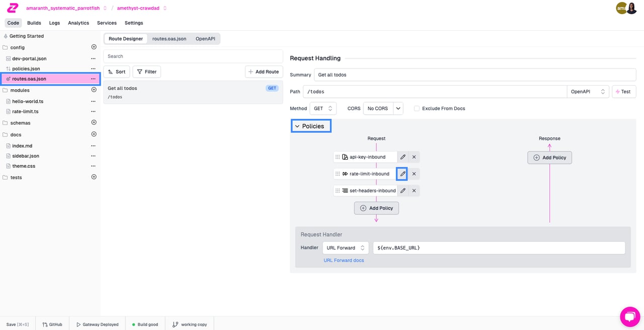
Task: Add new file in modules folder
Action: [x=94, y=90]
